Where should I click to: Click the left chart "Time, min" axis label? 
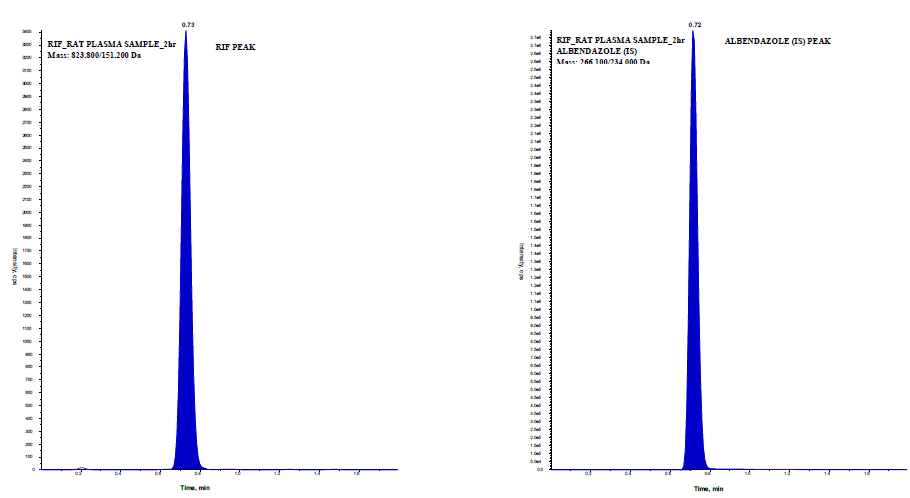(x=195, y=488)
